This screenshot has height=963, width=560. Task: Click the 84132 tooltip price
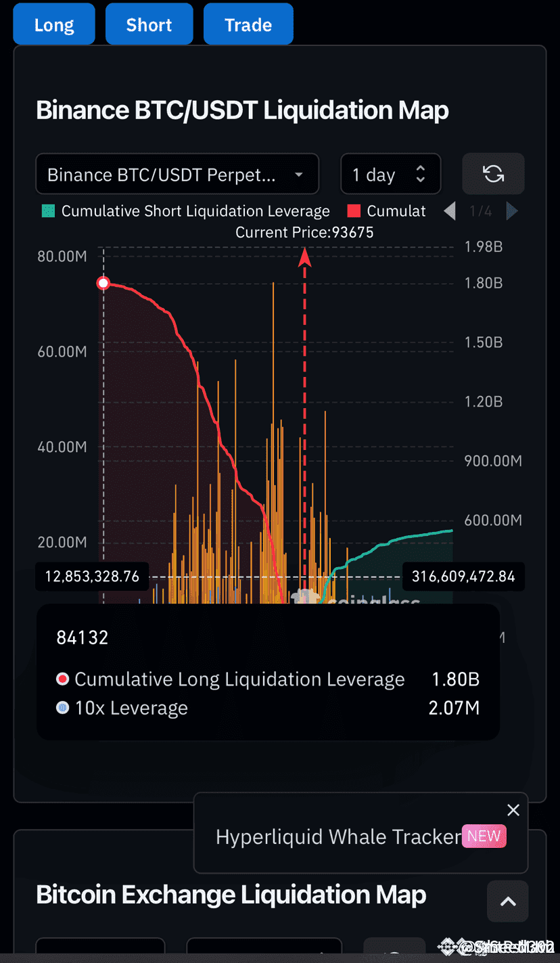pos(83,637)
